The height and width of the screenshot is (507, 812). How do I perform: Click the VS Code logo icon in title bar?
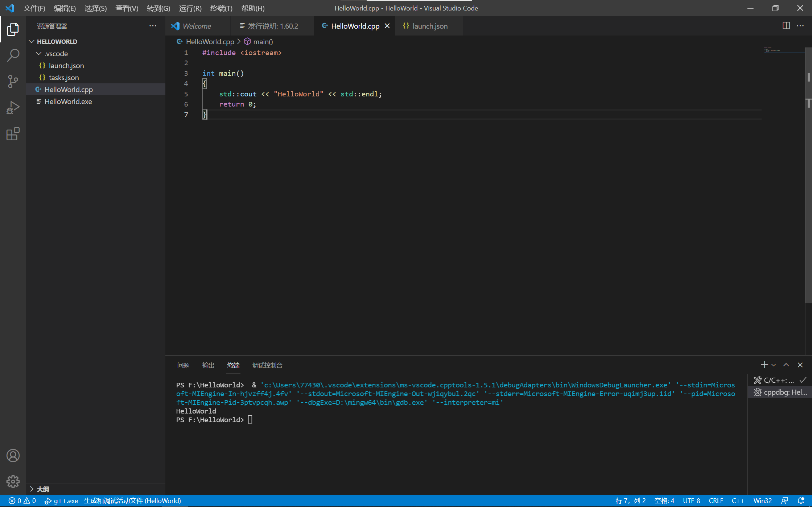pyautogui.click(x=10, y=8)
